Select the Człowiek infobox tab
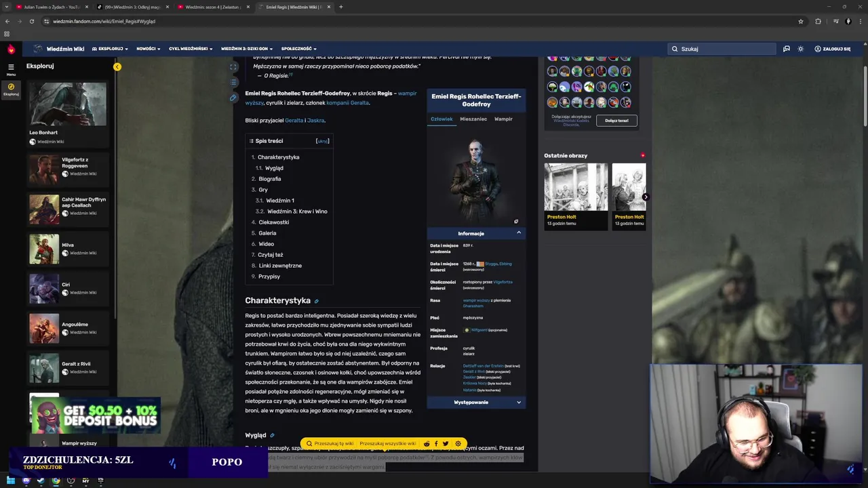The width and height of the screenshot is (868, 488). tap(441, 119)
